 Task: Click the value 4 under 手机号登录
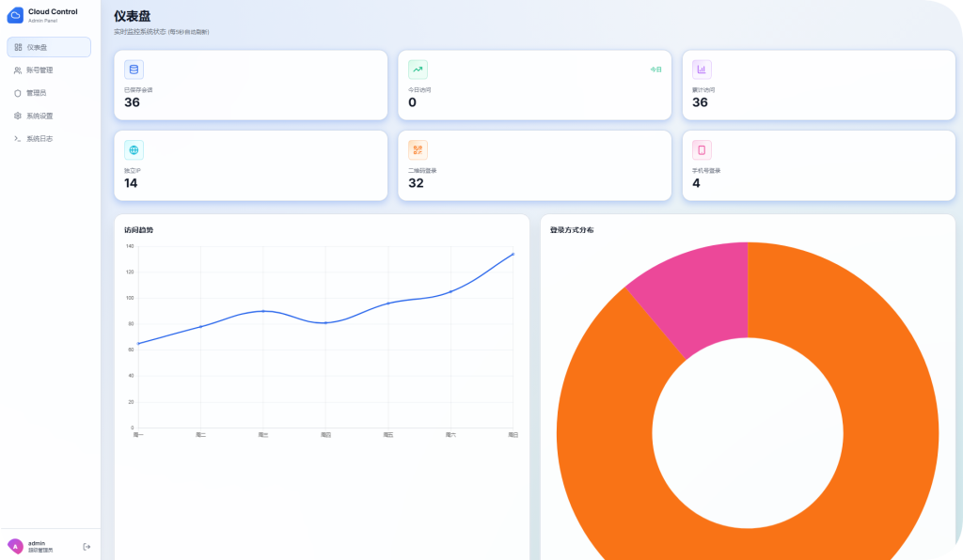point(697,183)
